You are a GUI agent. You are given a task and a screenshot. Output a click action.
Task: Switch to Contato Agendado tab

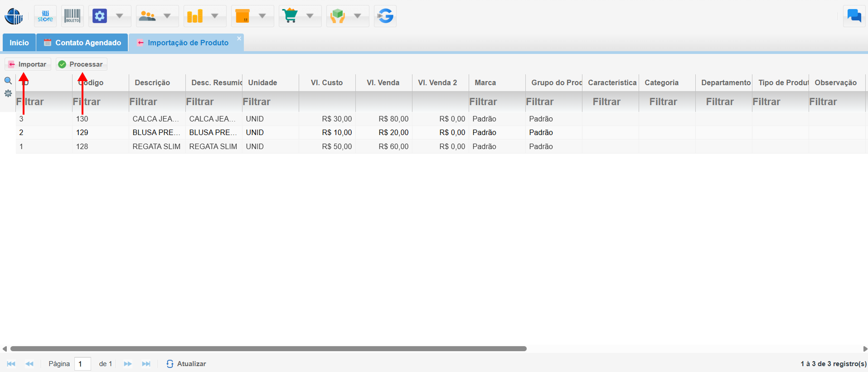pos(82,43)
